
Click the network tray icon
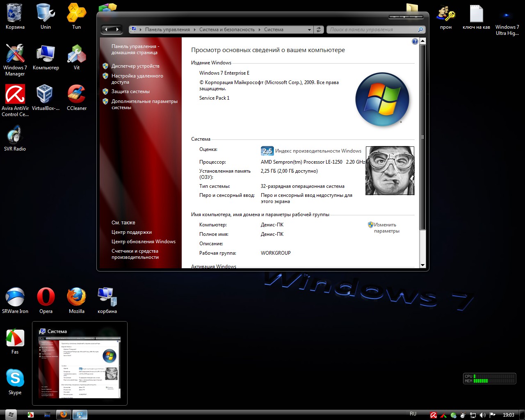(473, 415)
